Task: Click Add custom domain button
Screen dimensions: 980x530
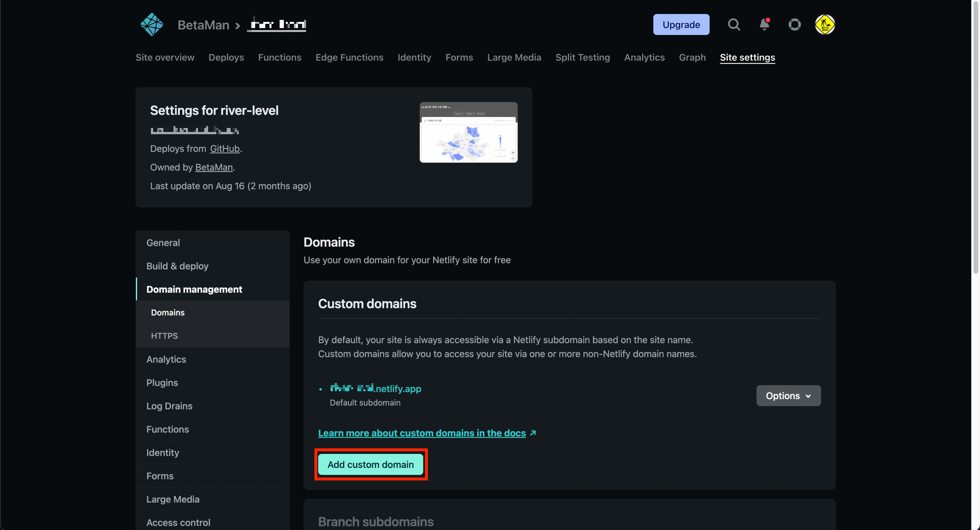Action: [370, 465]
